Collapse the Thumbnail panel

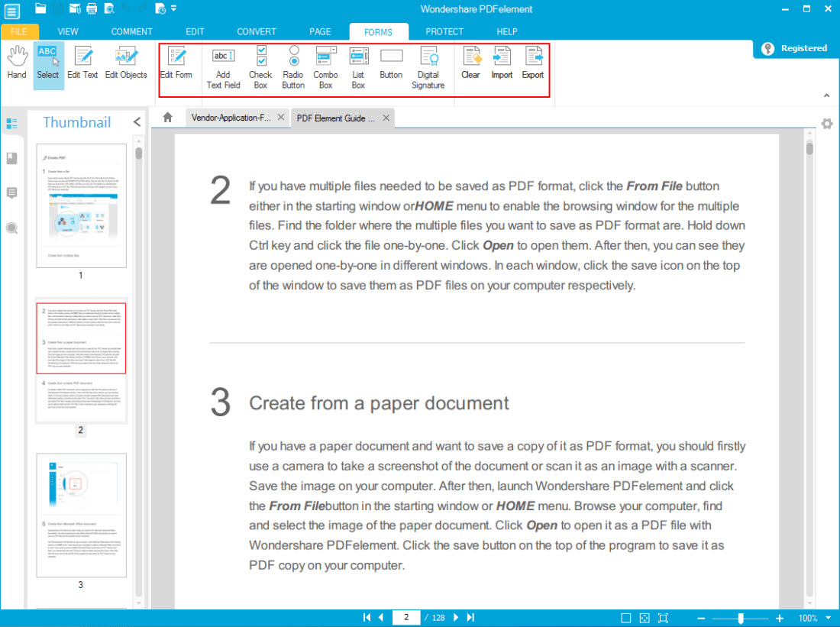tap(137, 122)
